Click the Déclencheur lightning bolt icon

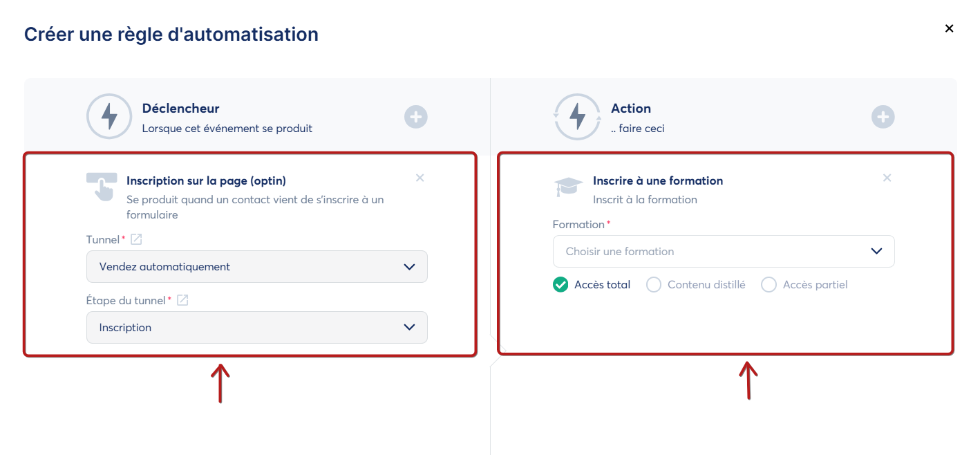pyautogui.click(x=109, y=117)
